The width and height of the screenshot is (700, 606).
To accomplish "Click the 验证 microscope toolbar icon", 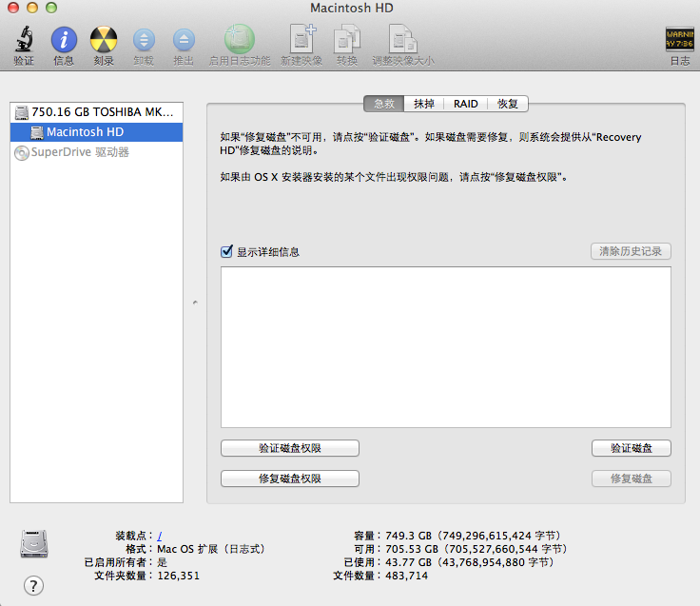I will coord(24,40).
